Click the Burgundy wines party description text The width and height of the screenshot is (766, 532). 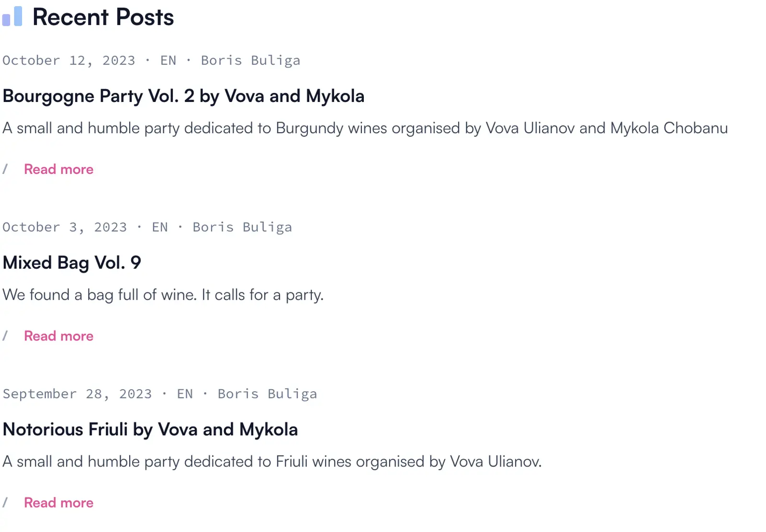pyautogui.click(x=365, y=128)
